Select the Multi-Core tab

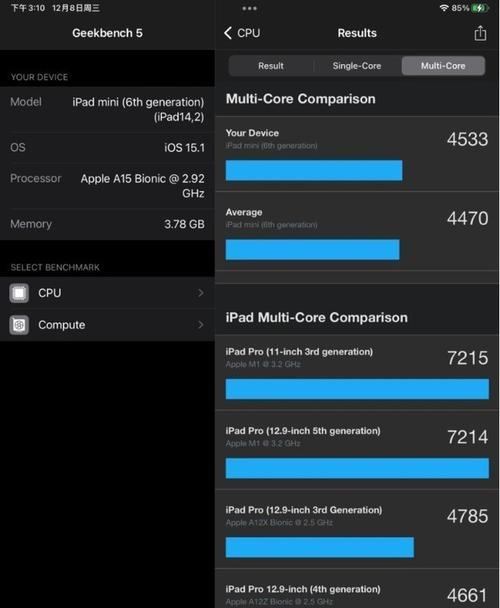pyautogui.click(x=443, y=66)
